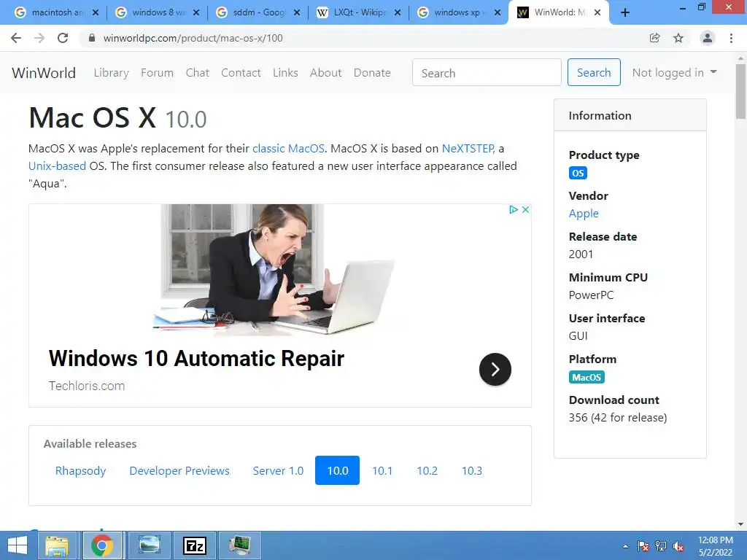Open the system monitor taskbar icon
The image size is (747, 560).
(240, 545)
